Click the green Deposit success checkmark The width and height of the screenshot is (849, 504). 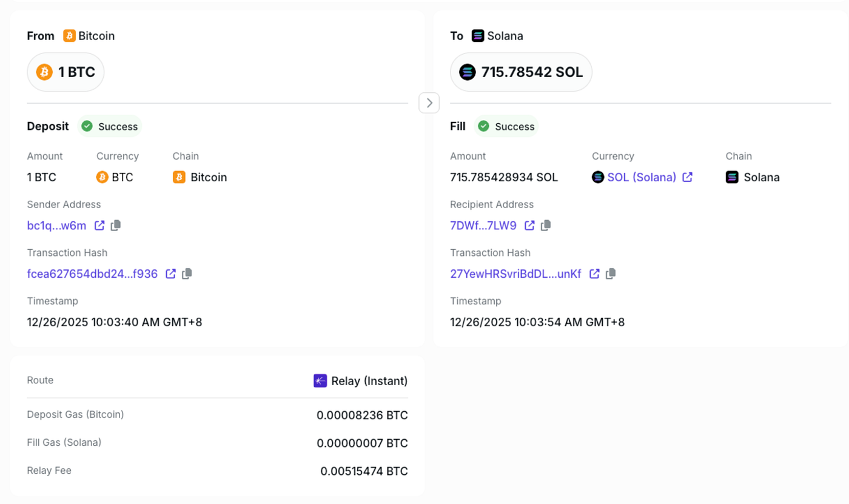tap(87, 126)
